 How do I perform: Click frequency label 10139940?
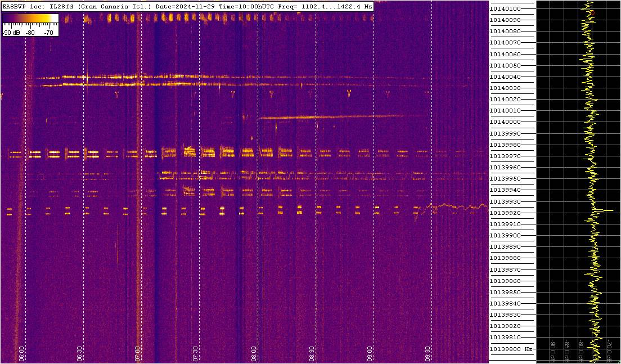505,190
